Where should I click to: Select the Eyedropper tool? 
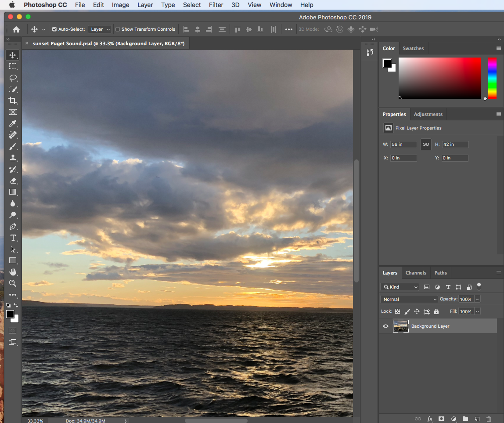pos(13,123)
